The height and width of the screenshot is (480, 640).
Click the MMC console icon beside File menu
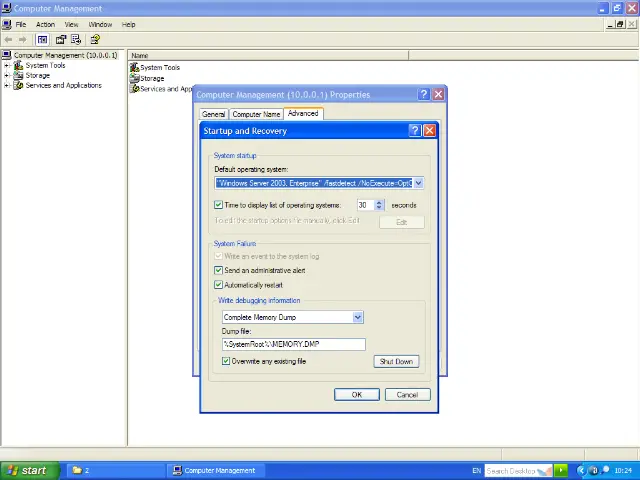click(x=7, y=24)
